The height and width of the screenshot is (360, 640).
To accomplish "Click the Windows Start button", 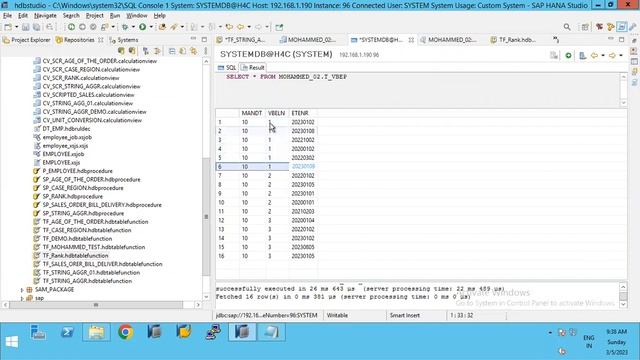I will [11, 341].
